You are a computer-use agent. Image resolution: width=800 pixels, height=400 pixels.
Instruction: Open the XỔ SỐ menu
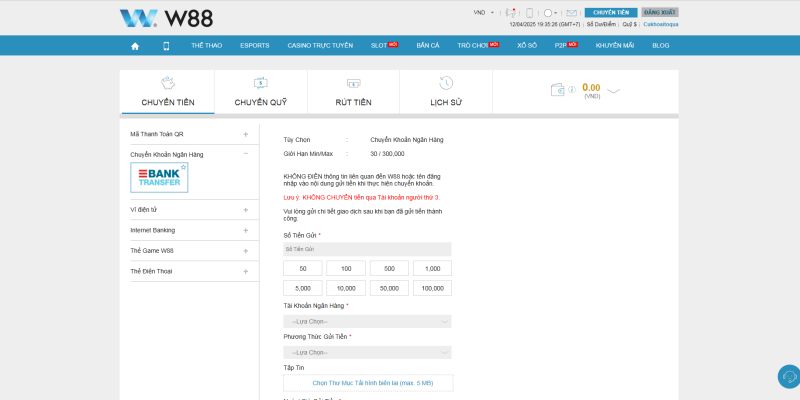pyautogui.click(x=527, y=45)
